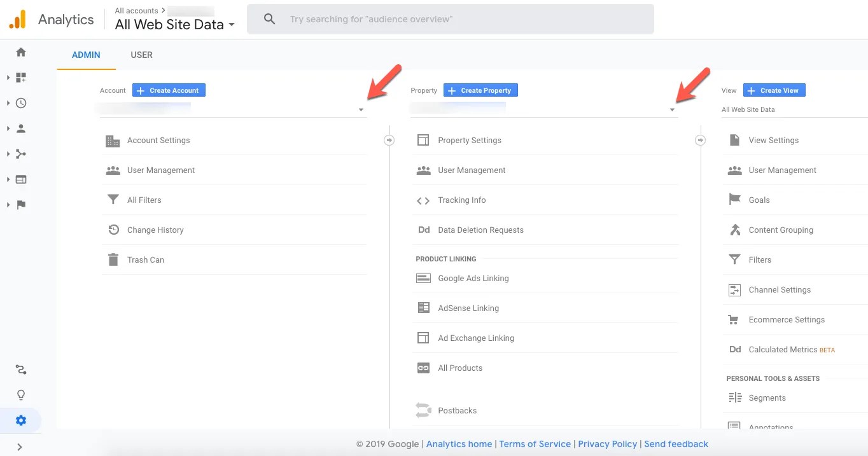This screenshot has height=456, width=868.
Task: Open Conversions via the flag icon
Action: point(20,204)
